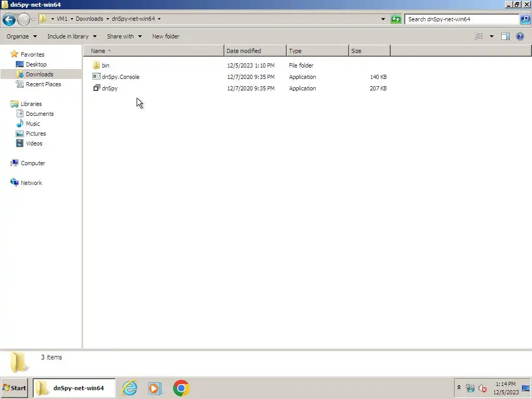The width and height of the screenshot is (532, 399).
Task: Click the muted volume tray icon
Action: tap(483, 388)
